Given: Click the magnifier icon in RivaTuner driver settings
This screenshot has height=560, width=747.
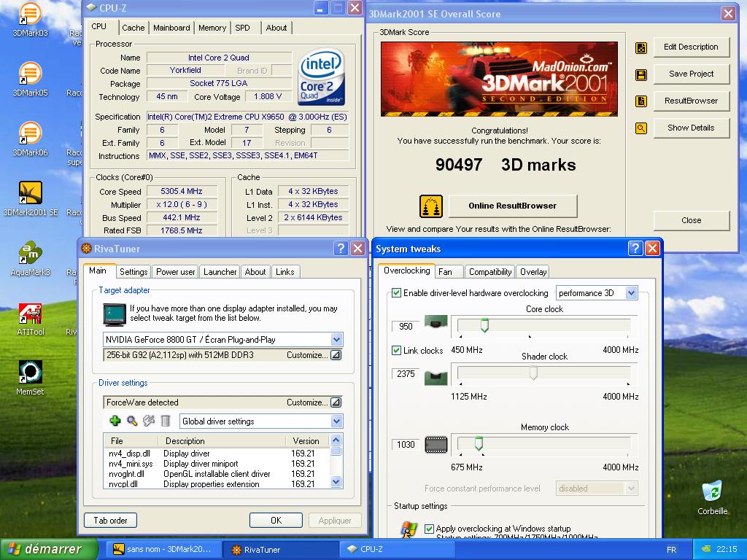Looking at the screenshot, I should point(132,421).
